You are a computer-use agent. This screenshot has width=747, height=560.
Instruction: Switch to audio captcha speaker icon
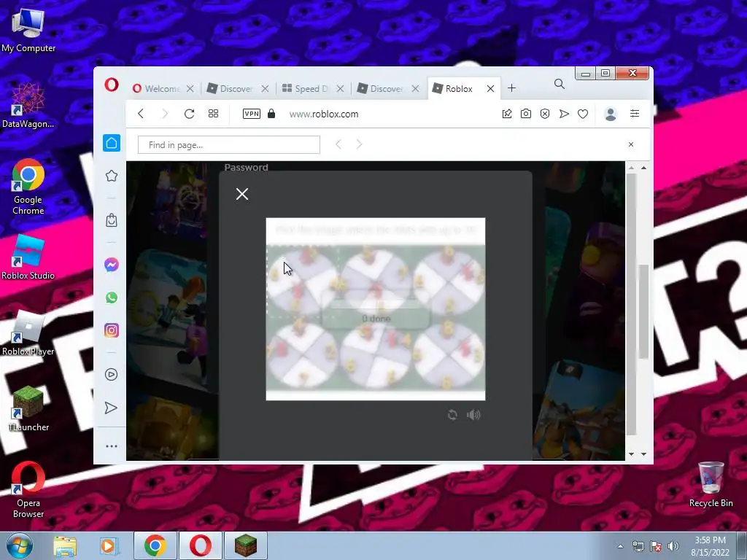tap(473, 415)
